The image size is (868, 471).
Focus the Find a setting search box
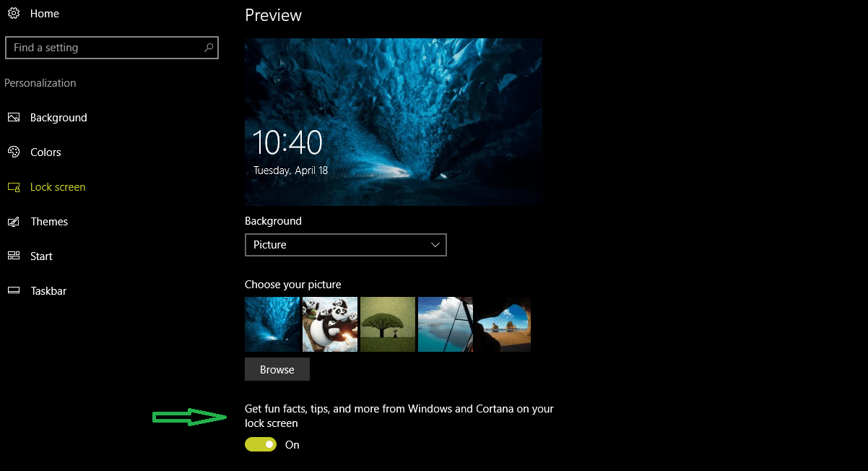112,48
